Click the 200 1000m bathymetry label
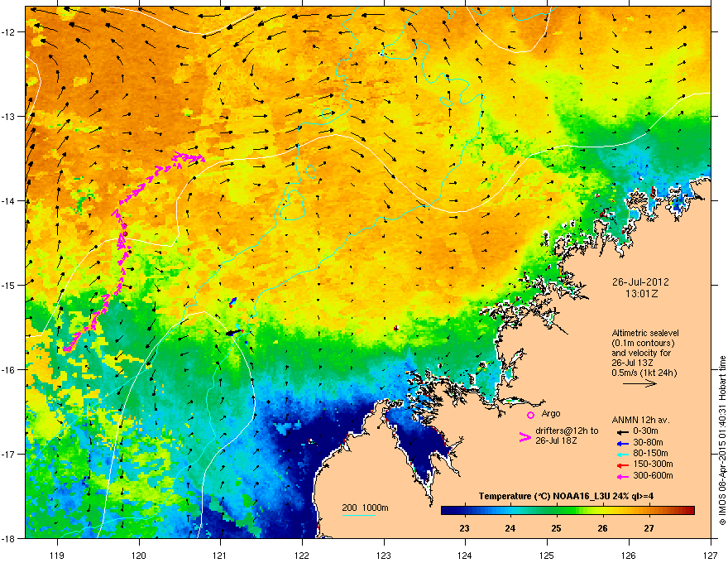The height and width of the screenshot is (563, 728). [365, 508]
